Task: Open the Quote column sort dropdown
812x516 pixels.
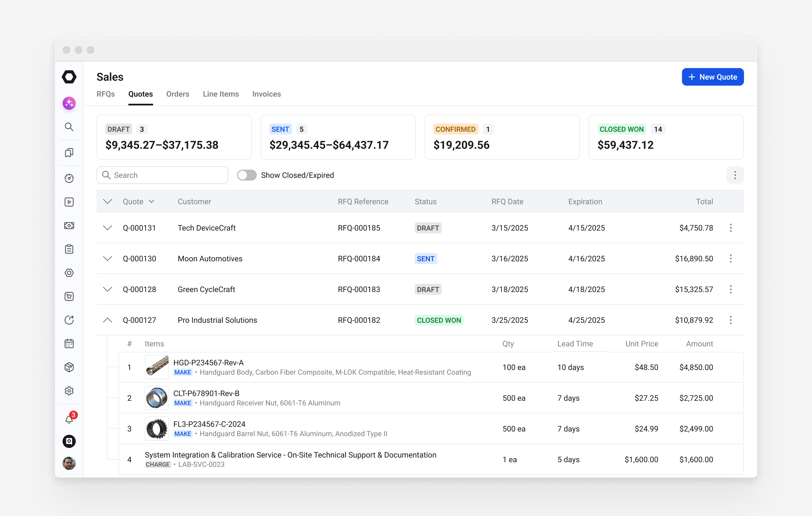Action: tap(151, 201)
